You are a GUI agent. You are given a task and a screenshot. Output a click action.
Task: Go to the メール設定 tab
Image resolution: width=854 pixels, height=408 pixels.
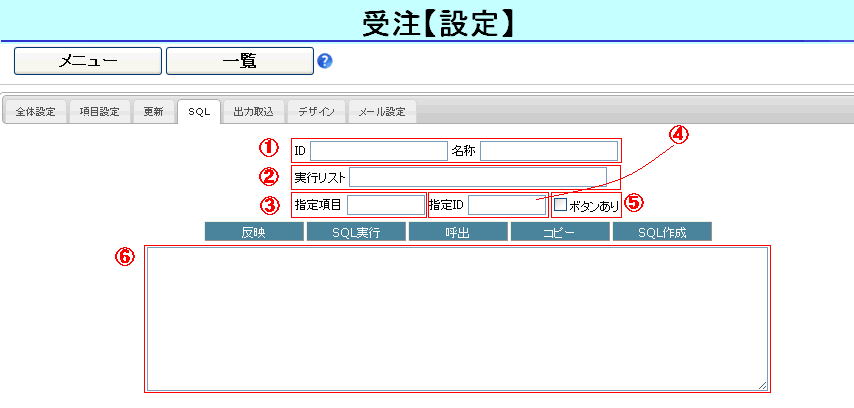click(382, 112)
